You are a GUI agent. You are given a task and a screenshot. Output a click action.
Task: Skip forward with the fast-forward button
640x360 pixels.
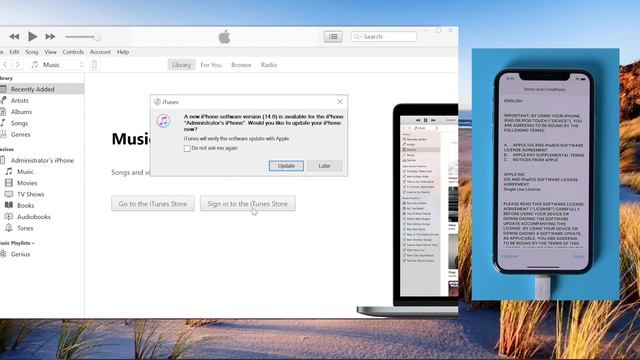point(50,37)
